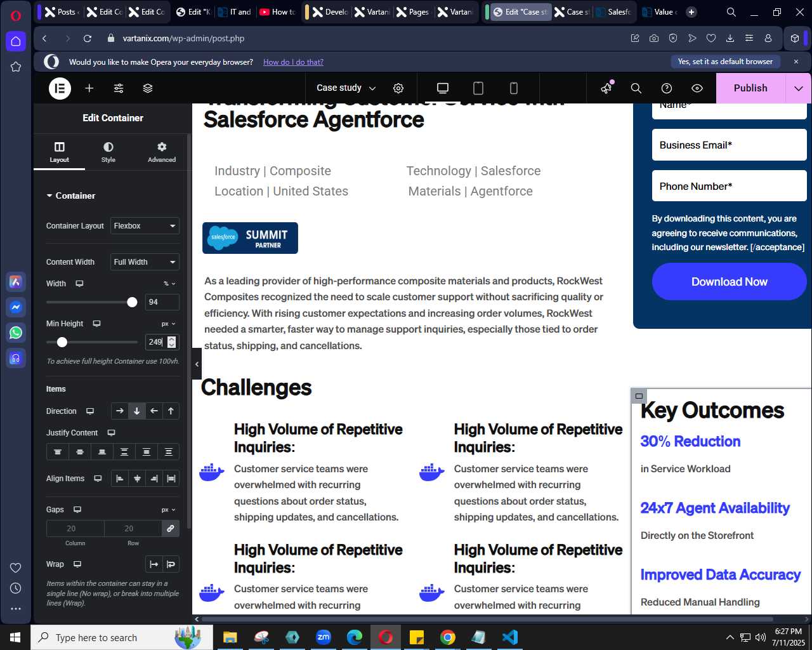This screenshot has height=650, width=812.
Task: Switch to Posts browser tab
Action: pyautogui.click(x=62, y=11)
